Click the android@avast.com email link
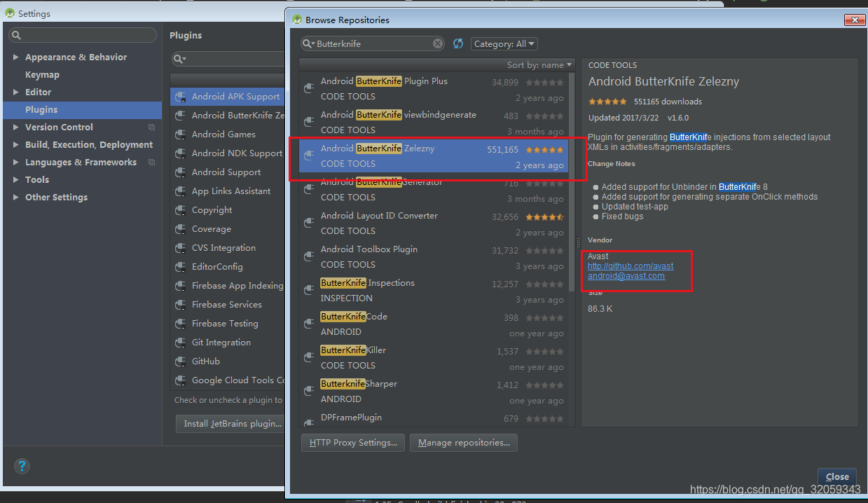 coord(626,276)
